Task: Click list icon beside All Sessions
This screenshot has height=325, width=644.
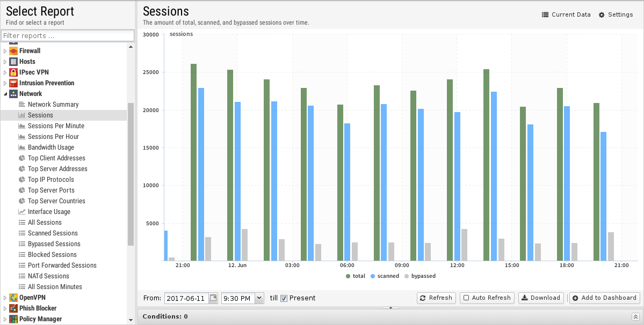Action: point(22,222)
